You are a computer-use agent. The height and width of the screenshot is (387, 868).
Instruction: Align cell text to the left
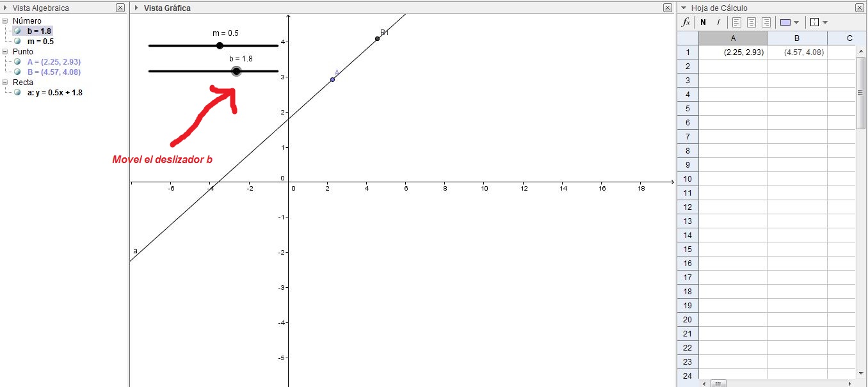tap(736, 22)
